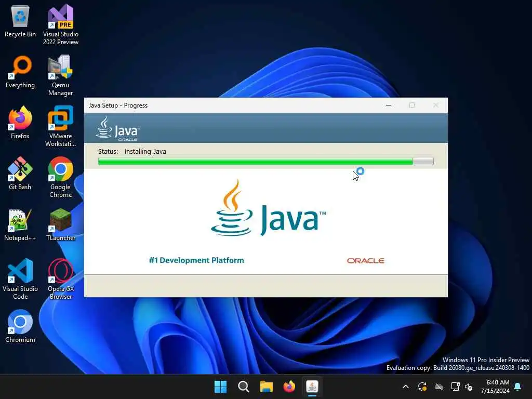
Task: Click the Java Setup taskbar icon
Action: point(312,387)
